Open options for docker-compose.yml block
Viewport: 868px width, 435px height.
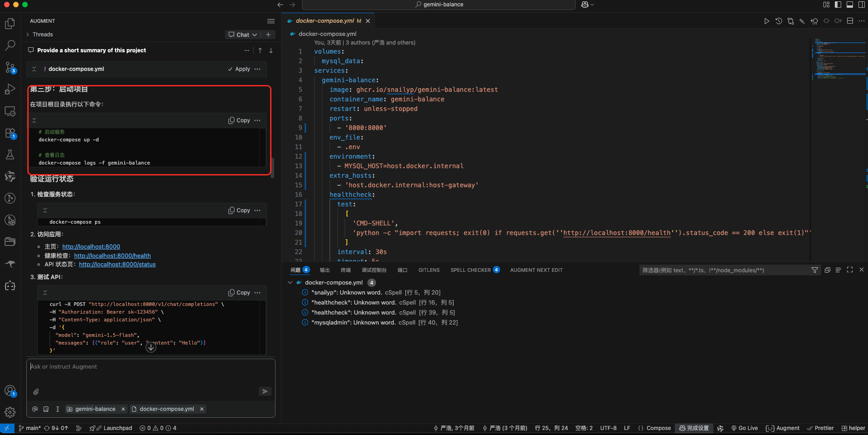coord(258,69)
